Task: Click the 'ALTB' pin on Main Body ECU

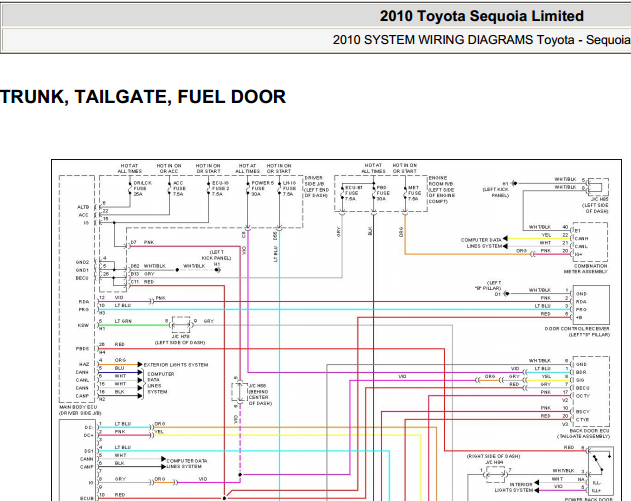Action: (83, 207)
